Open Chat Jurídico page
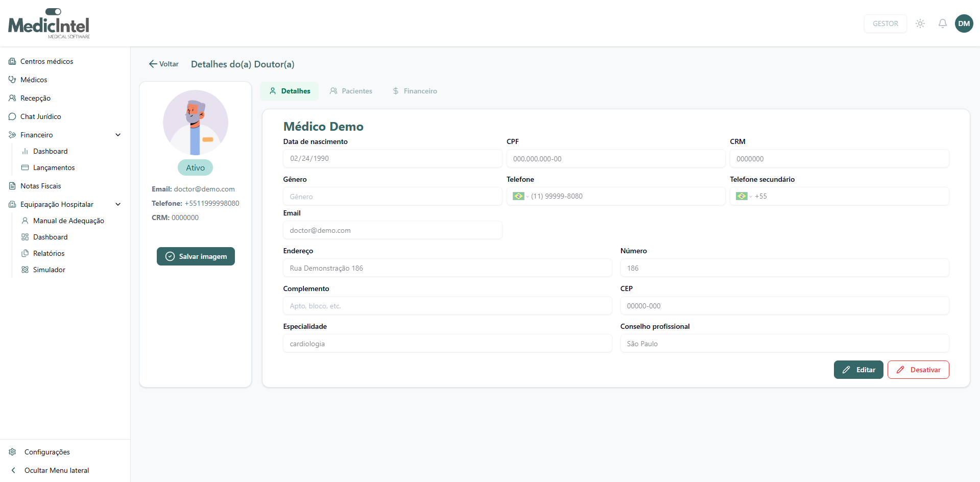The width and height of the screenshot is (980, 482). click(40, 116)
